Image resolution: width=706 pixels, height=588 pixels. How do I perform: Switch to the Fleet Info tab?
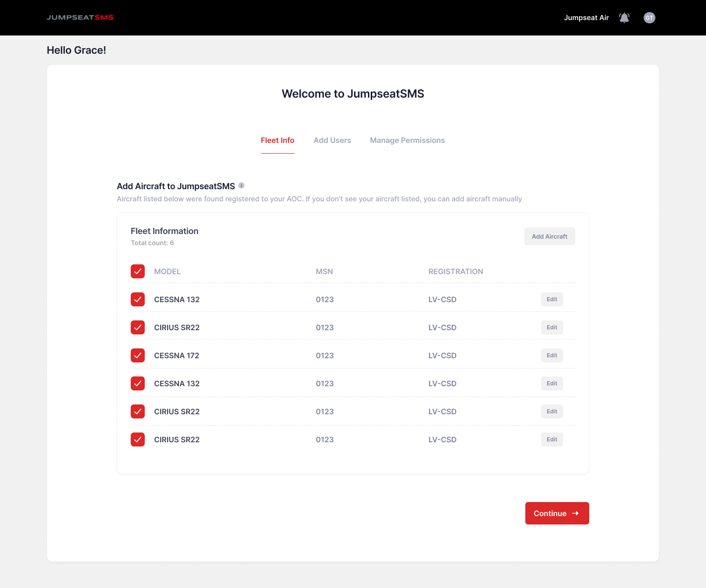(277, 141)
